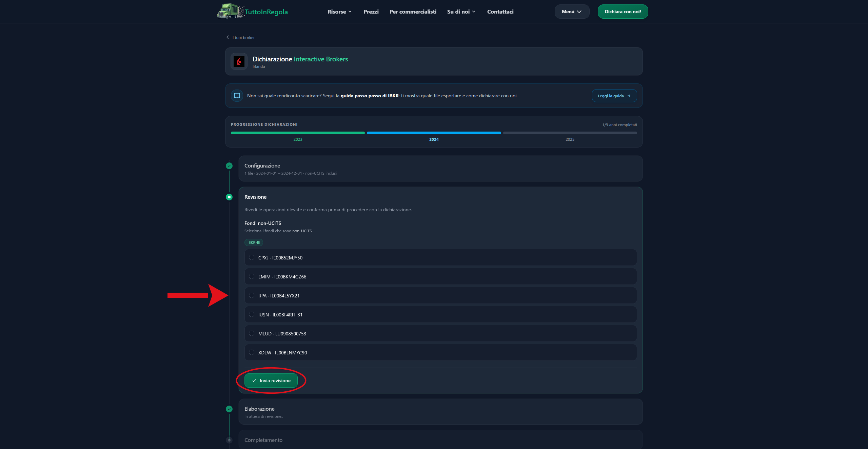Click the Leggi la guida button
This screenshot has height=449, width=868.
(x=614, y=96)
